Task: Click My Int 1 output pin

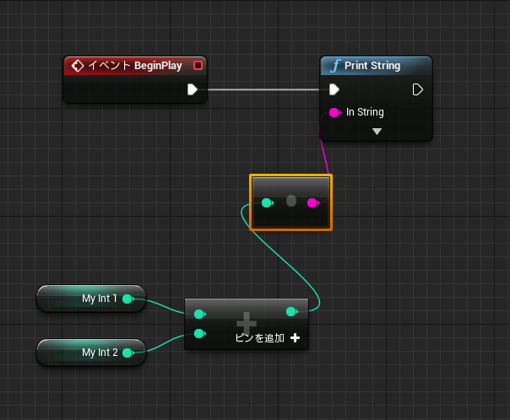Action: pyautogui.click(x=127, y=299)
